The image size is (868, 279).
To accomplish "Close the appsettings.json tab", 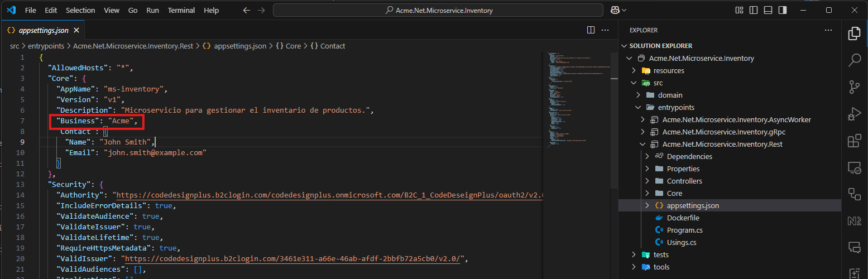I will 75,31.
